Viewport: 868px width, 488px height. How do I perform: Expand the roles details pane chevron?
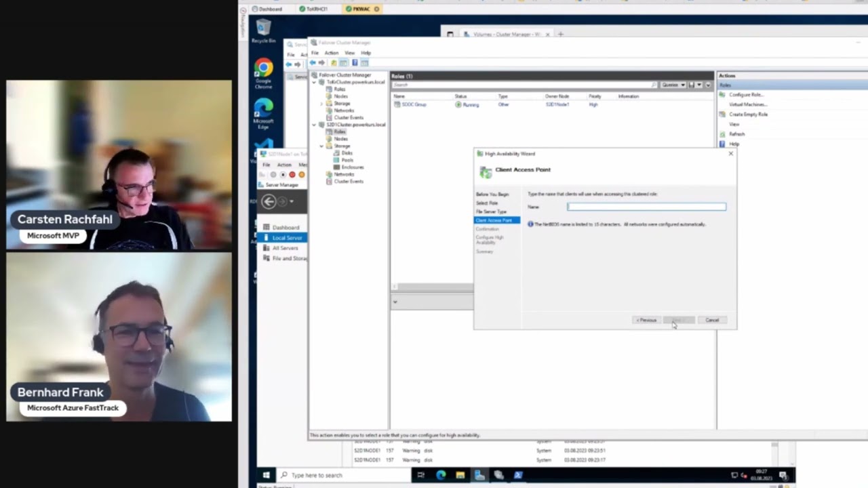pyautogui.click(x=395, y=302)
